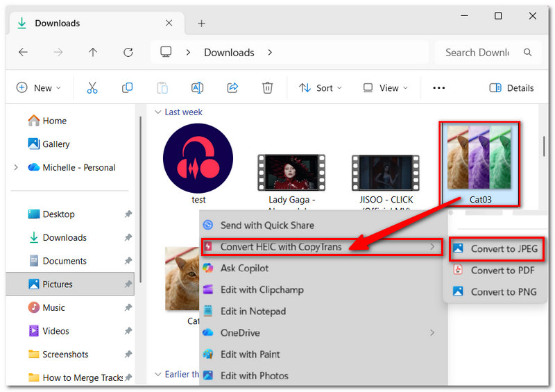Click the Paint palette icon in menu
Image resolution: width=555 pixels, height=392 pixels.
click(207, 354)
